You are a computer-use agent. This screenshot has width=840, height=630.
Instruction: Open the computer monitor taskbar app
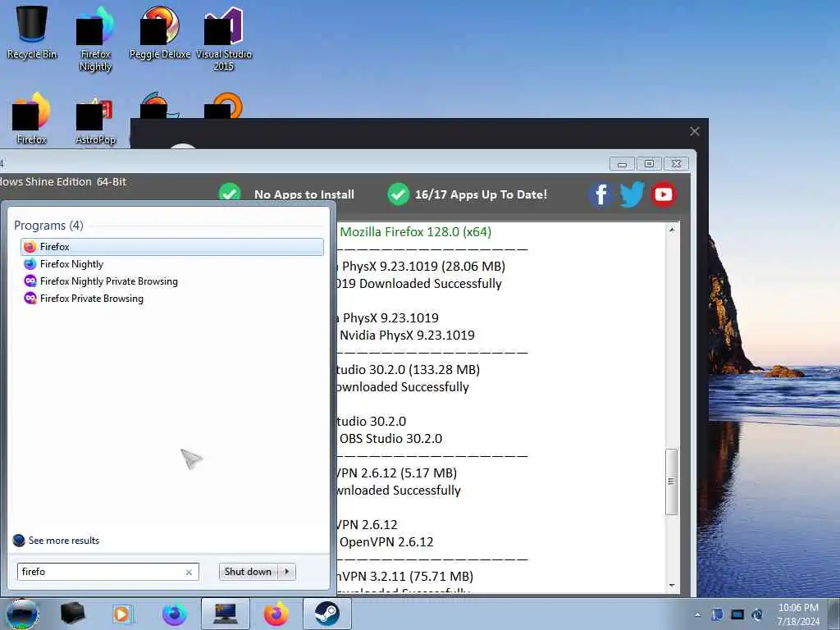tap(225, 614)
